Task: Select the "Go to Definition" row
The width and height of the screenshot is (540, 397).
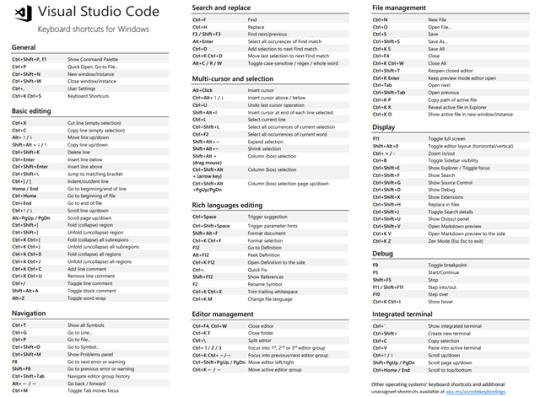Action: point(270,248)
